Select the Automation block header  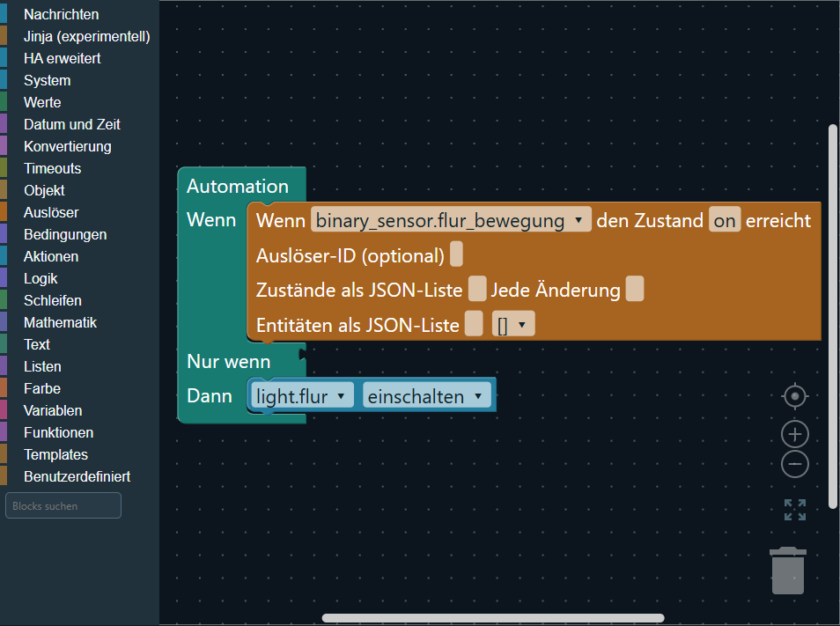pyautogui.click(x=238, y=186)
